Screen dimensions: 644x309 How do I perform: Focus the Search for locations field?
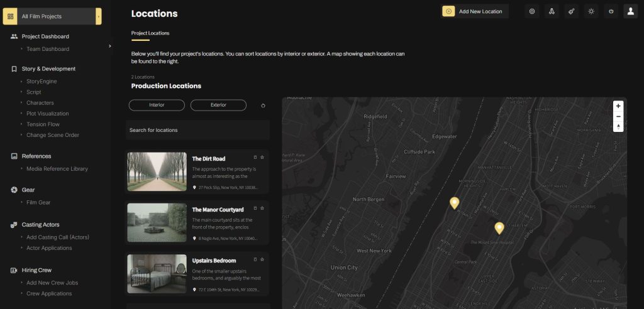[x=198, y=130]
